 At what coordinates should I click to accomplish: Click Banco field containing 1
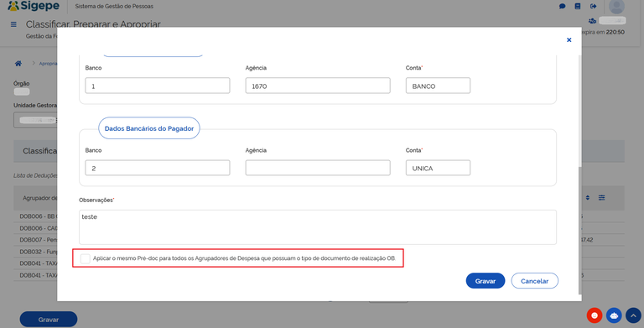tap(158, 86)
